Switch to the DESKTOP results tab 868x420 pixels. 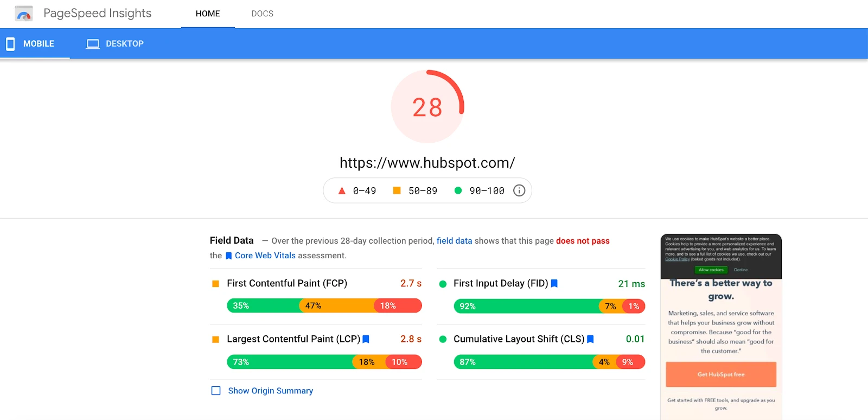(124, 44)
